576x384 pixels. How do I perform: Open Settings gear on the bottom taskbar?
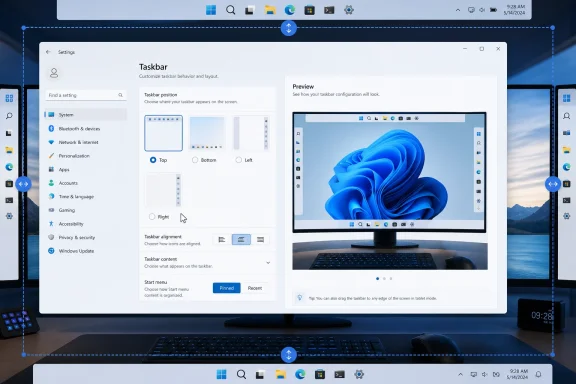click(x=359, y=374)
